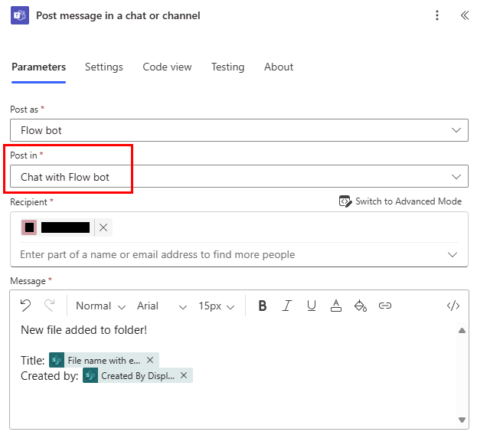Click the Microsoft Teams connector icon
The width and height of the screenshot is (477, 448).
(20, 15)
